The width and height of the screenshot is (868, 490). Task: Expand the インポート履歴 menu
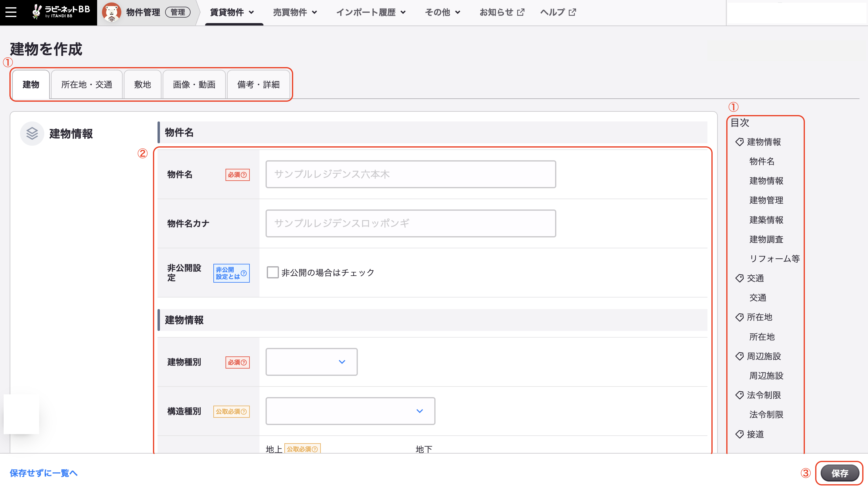[x=371, y=12]
